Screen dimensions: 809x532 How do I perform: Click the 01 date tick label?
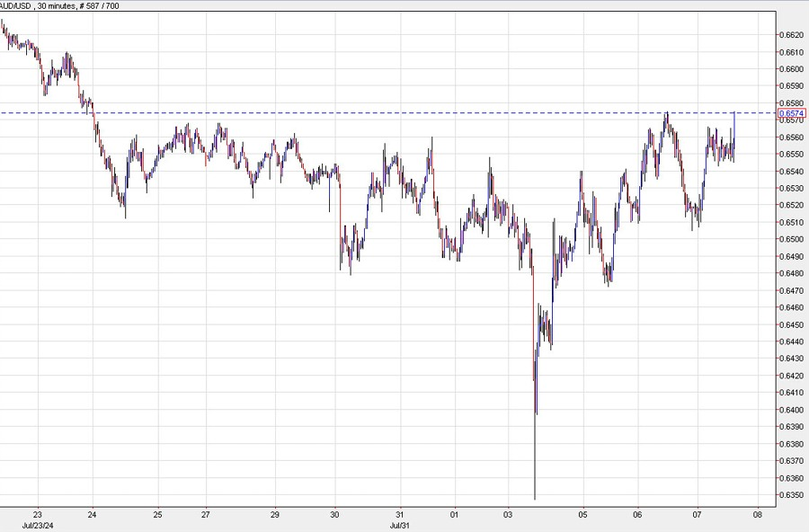point(456,514)
